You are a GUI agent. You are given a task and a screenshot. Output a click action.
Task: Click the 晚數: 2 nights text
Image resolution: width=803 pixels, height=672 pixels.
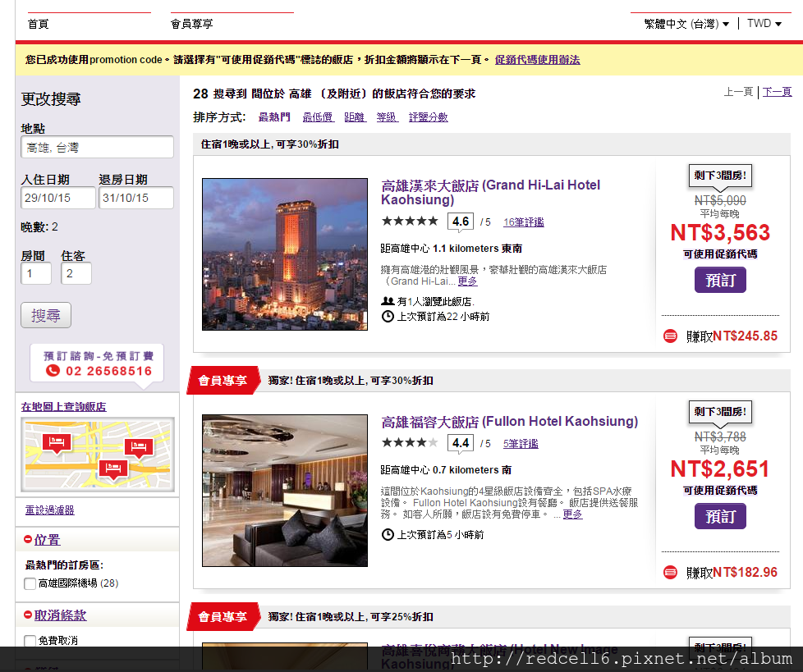point(39,227)
